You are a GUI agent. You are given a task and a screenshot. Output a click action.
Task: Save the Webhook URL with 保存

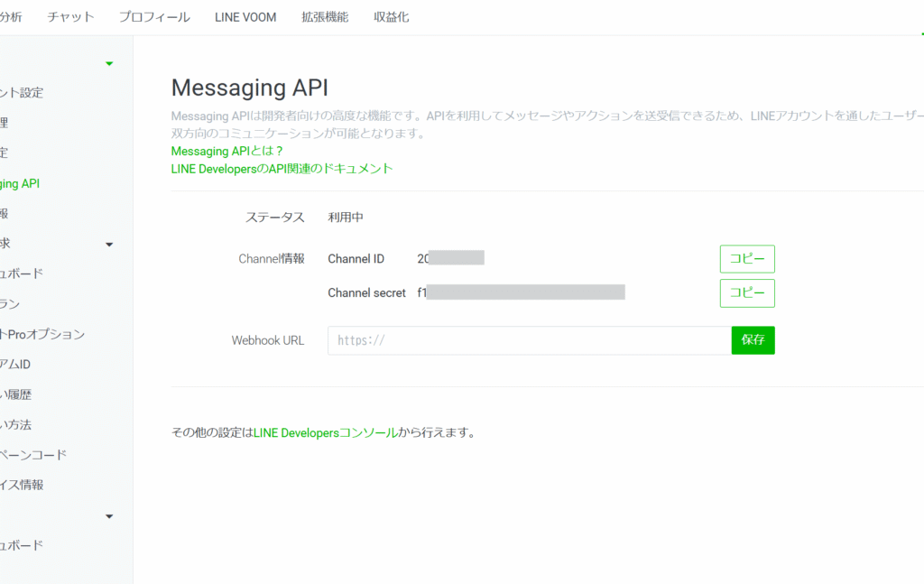click(753, 340)
